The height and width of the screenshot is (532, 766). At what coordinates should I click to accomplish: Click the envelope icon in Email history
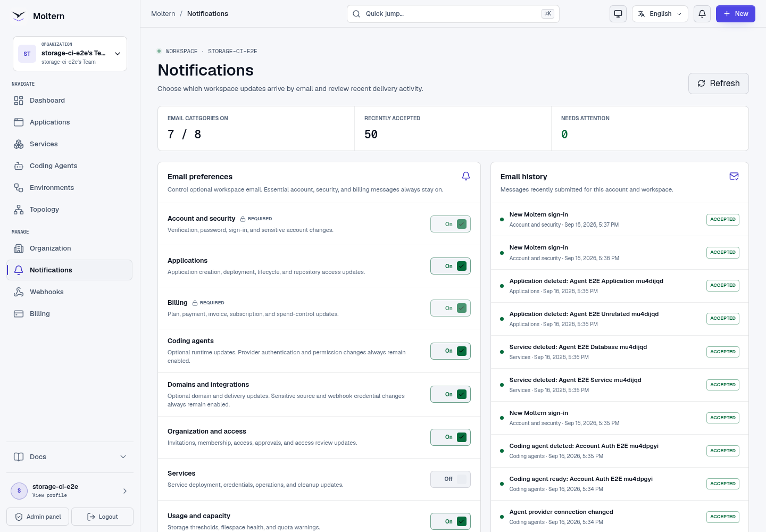click(x=734, y=176)
